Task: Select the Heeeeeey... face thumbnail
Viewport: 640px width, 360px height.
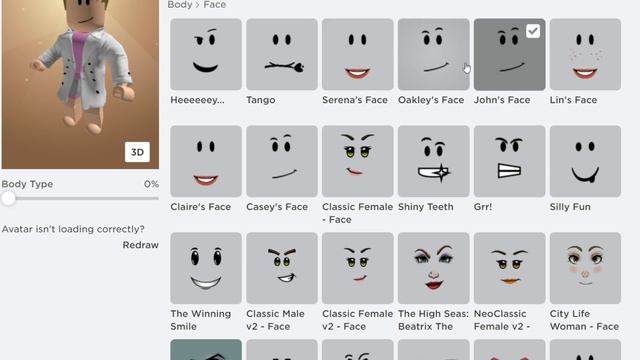Action: pos(206,54)
